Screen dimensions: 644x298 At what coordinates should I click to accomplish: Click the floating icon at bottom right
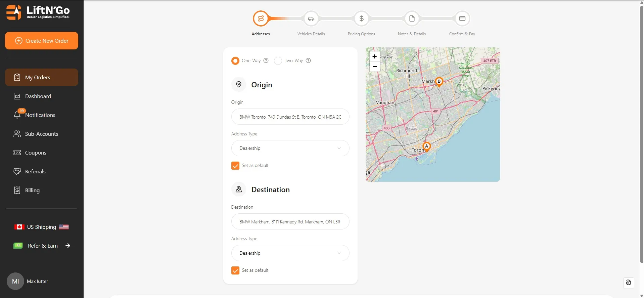pyautogui.click(x=629, y=283)
